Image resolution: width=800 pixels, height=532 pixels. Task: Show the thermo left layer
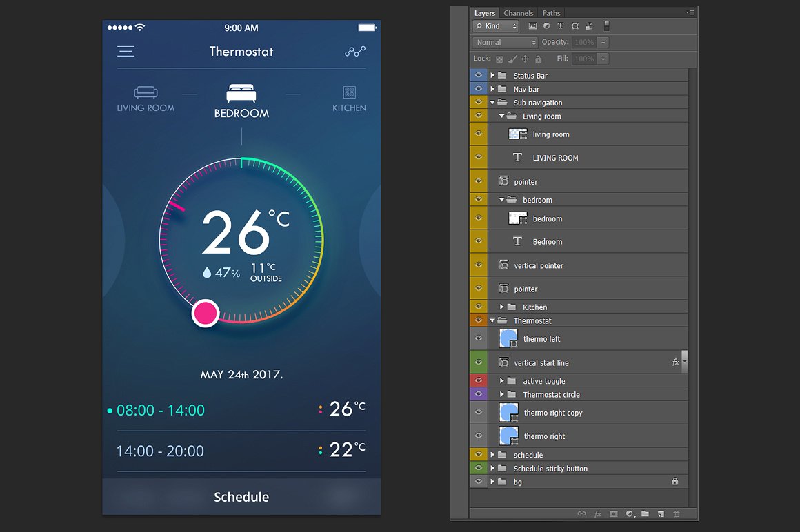point(478,338)
